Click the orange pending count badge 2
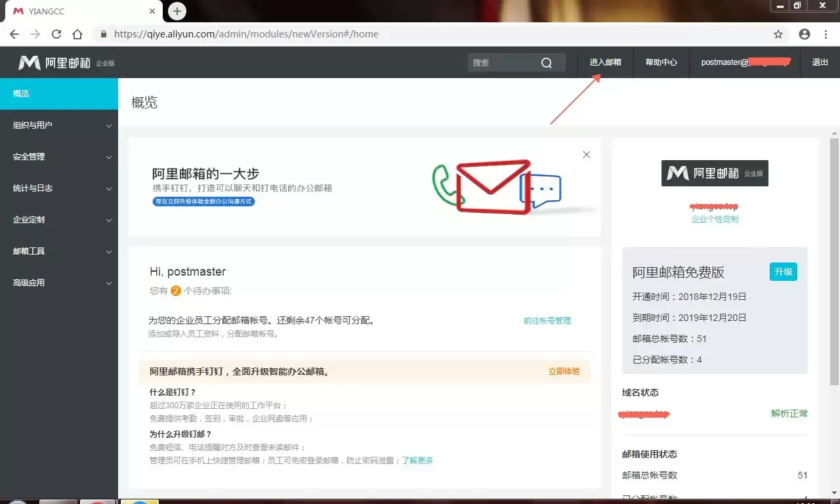Image resolution: width=840 pixels, height=504 pixels. (x=175, y=291)
